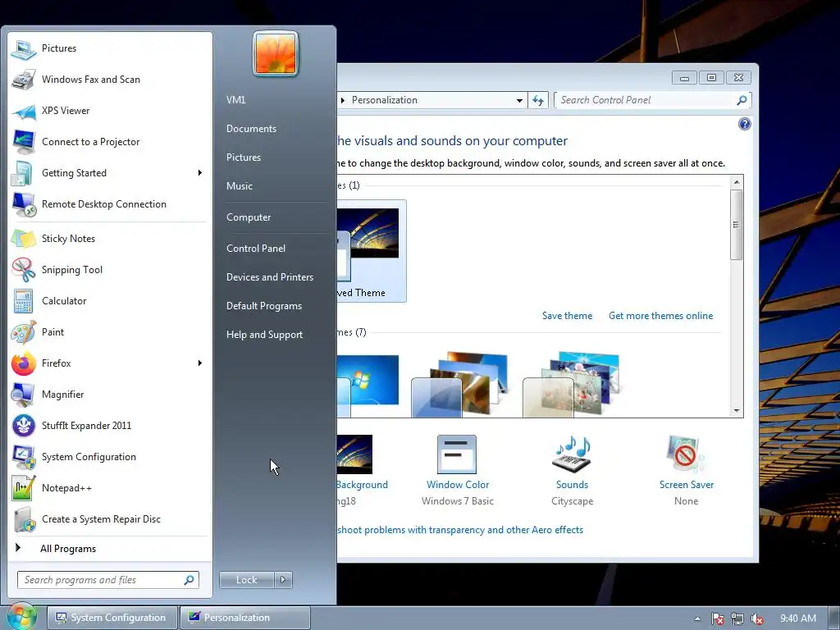Open the Calculator icon
The width and height of the screenshot is (840, 630).
(24, 300)
